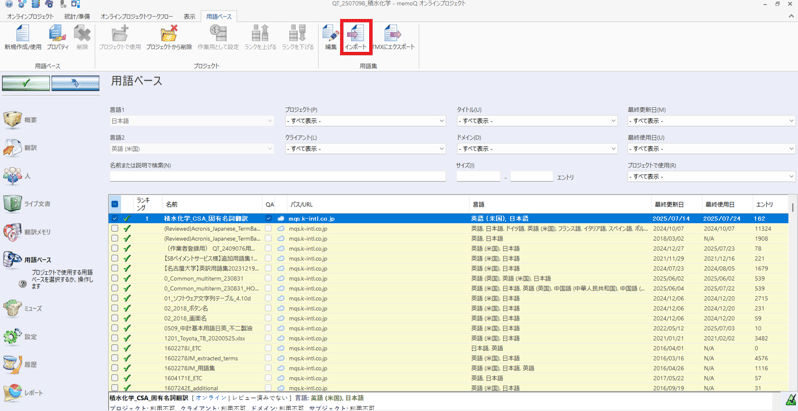The width and height of the screenshot is (798, 411).
Task: Enable the QA checkbox for 1602278JM_extracted_terms
Action: (x=269, y=359)
